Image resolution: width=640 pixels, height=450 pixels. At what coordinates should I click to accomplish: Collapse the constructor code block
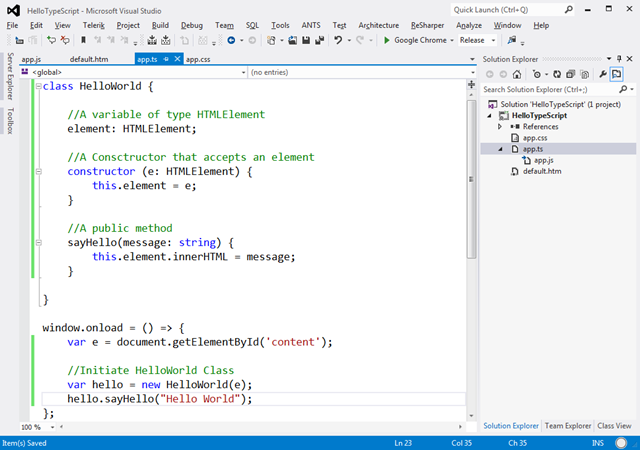pyautogui.click(x=38, y=172)
